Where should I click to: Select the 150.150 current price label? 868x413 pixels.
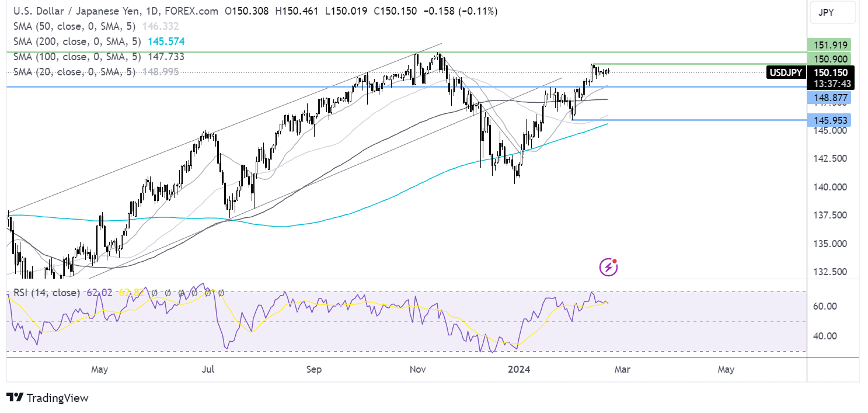(830, 72)
